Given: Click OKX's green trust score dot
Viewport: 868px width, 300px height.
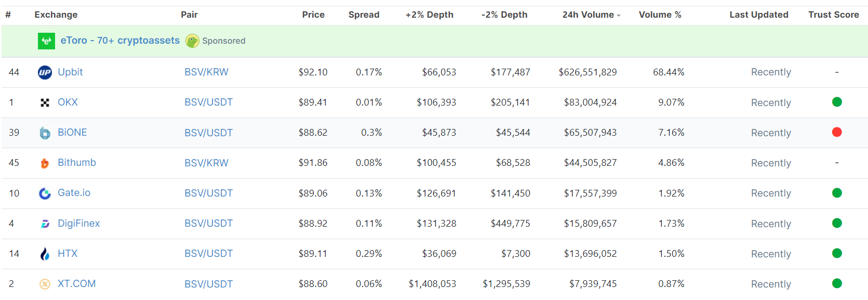Looking at the screenshot, I should click(x=837, y=102).
